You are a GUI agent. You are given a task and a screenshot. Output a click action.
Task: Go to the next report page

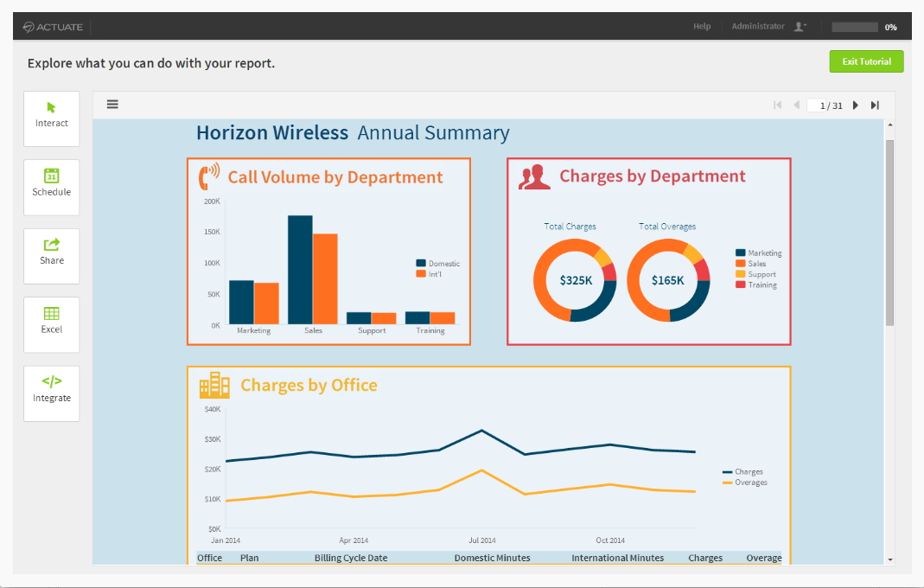point(856,105)
